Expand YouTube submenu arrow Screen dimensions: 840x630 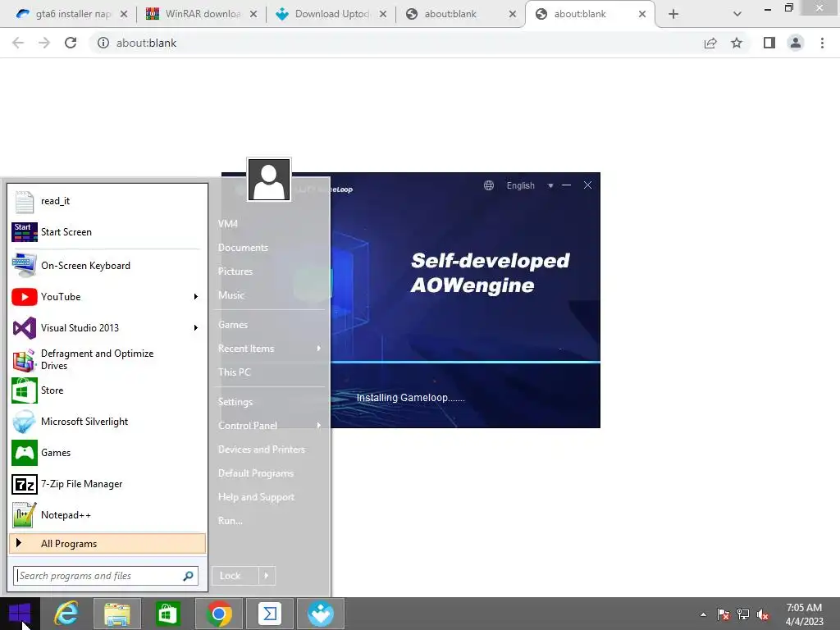(196, 297)
